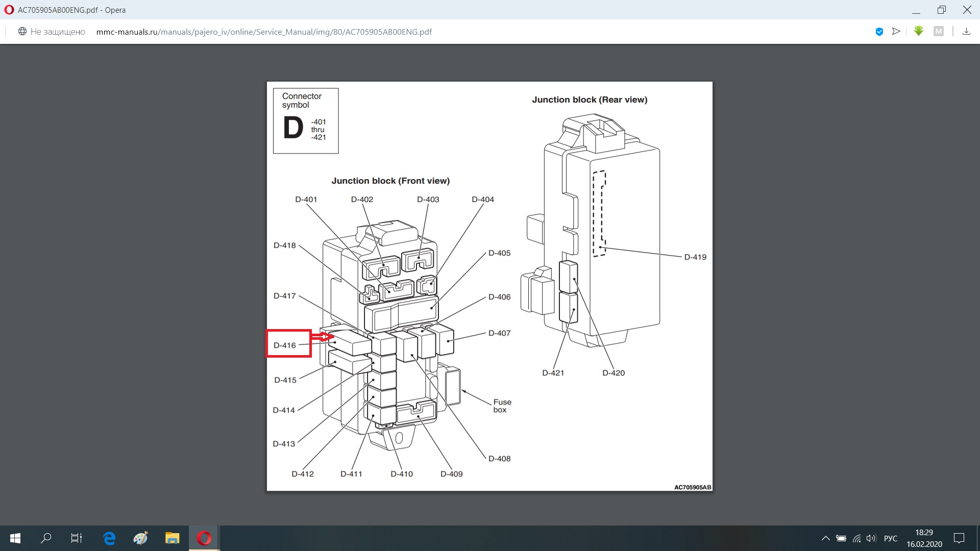Open Task View in the taskbar
The image size is (980, 551).
coord(77,538)
